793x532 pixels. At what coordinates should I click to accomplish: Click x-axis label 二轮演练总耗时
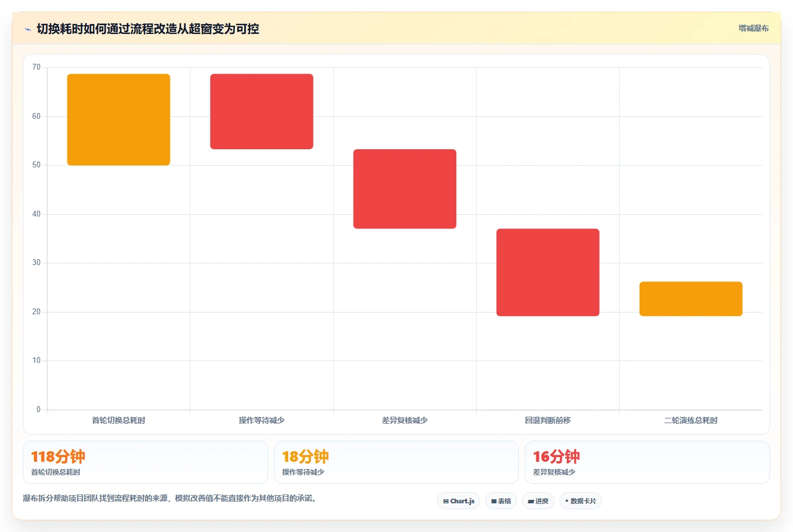point(691,420)
